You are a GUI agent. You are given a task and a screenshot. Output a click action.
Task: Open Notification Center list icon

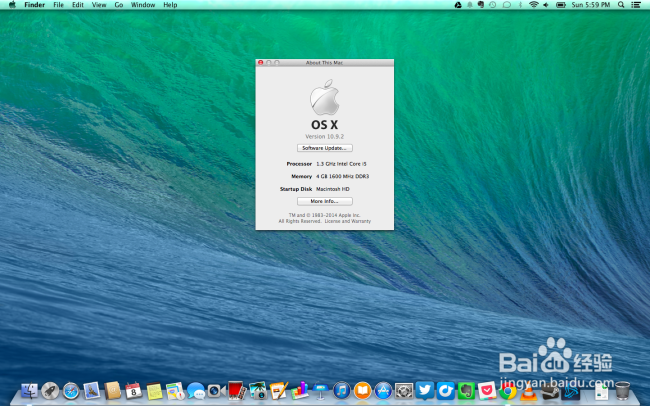tap(635, 5)
